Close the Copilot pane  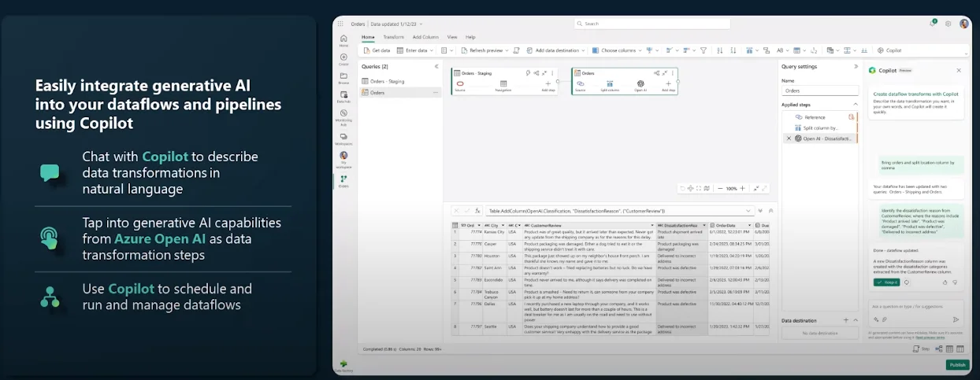[959, 70]
